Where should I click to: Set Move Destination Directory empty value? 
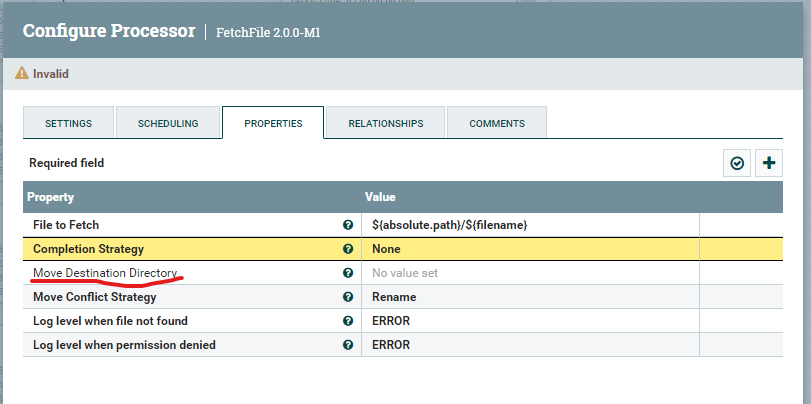click(530, 273)
